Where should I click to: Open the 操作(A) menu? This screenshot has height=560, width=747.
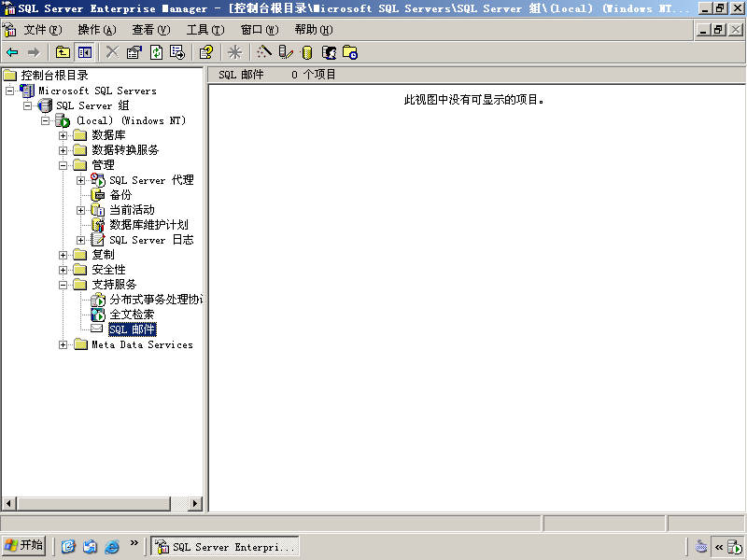(x=97, y=30)
